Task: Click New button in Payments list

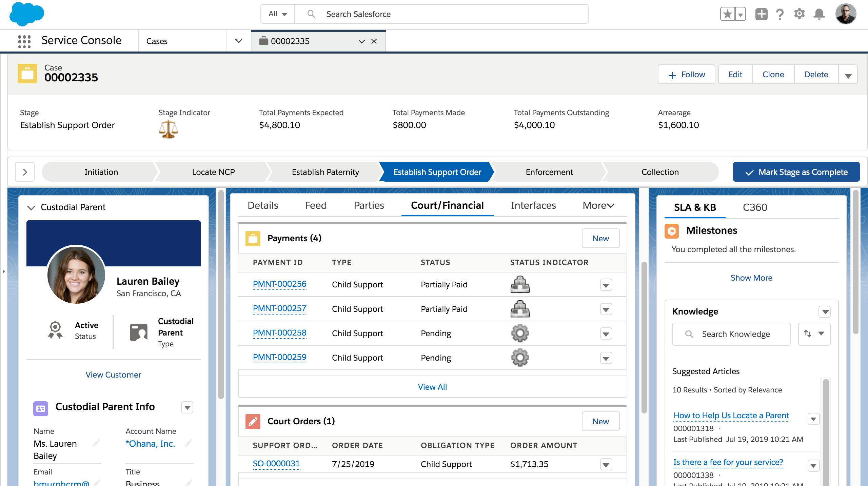Action: pyautogui.click(x=600, y=239)
